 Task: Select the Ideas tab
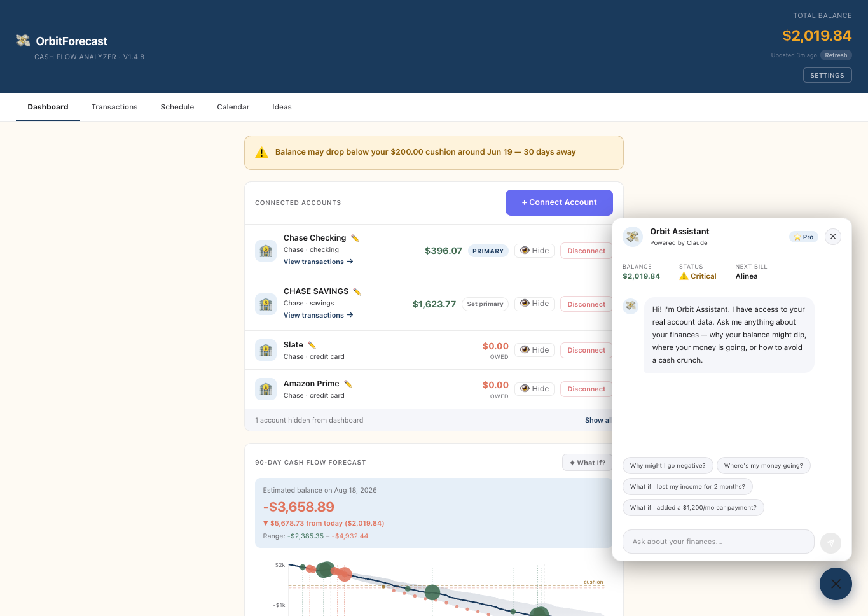282,107
